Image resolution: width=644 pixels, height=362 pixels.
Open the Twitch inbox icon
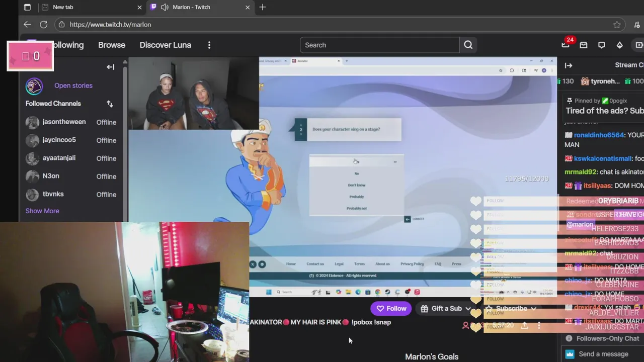(584, 45)
